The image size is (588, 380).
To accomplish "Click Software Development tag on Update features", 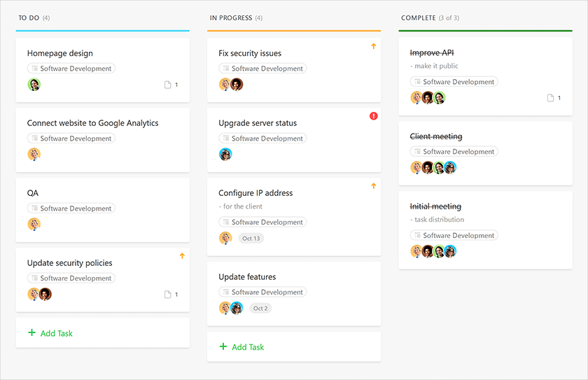I will pyautogui.click(x=262, y=292).
